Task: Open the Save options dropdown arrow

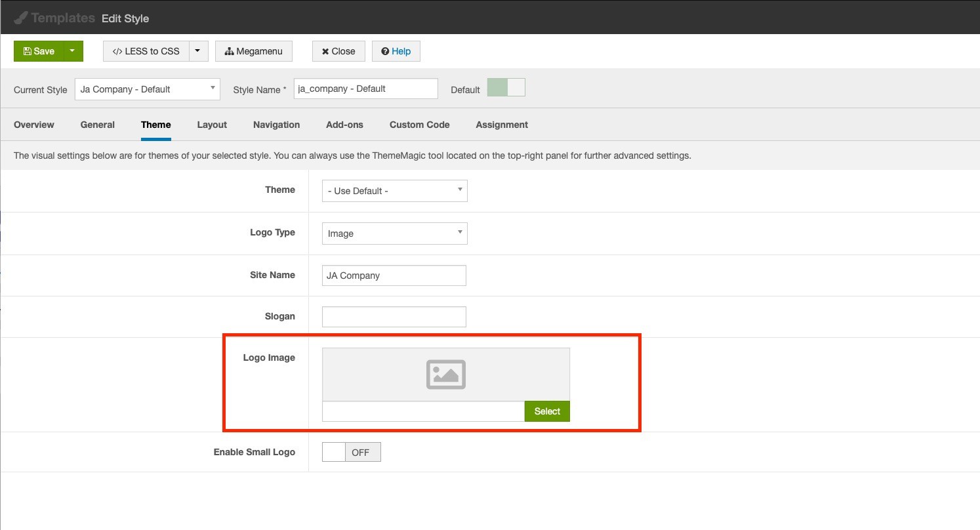Action: click(x=73, y=51)
